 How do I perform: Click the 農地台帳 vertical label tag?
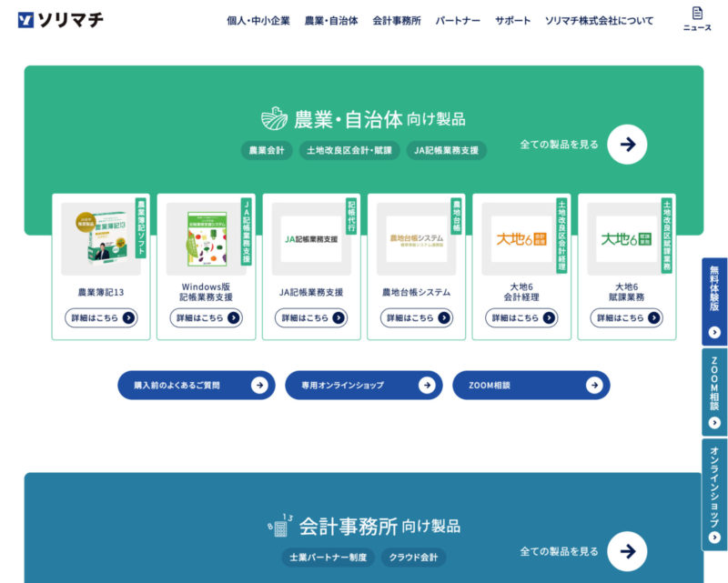(457, 216)
